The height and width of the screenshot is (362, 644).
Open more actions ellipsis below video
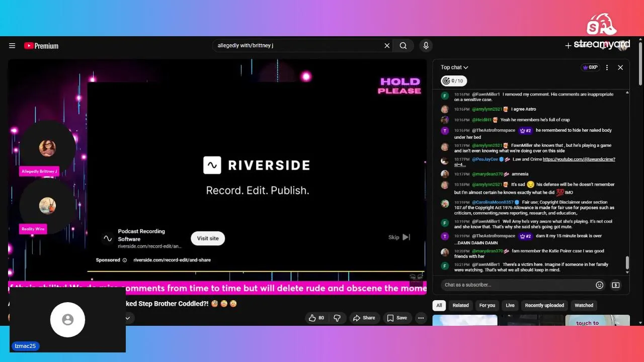click(x=421, y=318)
